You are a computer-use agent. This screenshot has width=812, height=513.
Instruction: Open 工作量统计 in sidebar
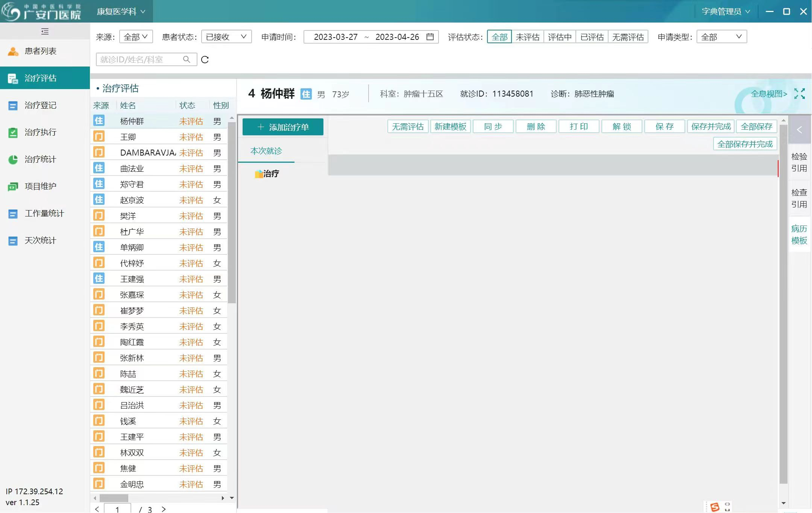tap(44, 213)
